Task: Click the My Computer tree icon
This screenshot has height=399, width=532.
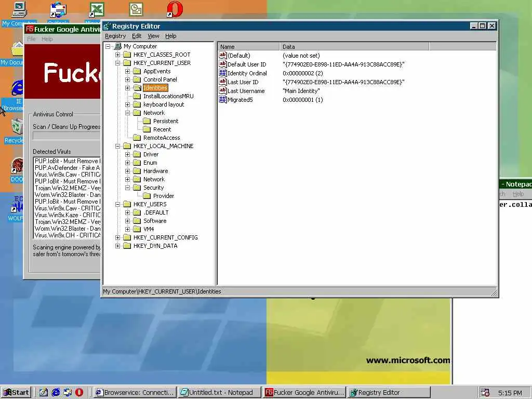Action: (x=118, y=46)
